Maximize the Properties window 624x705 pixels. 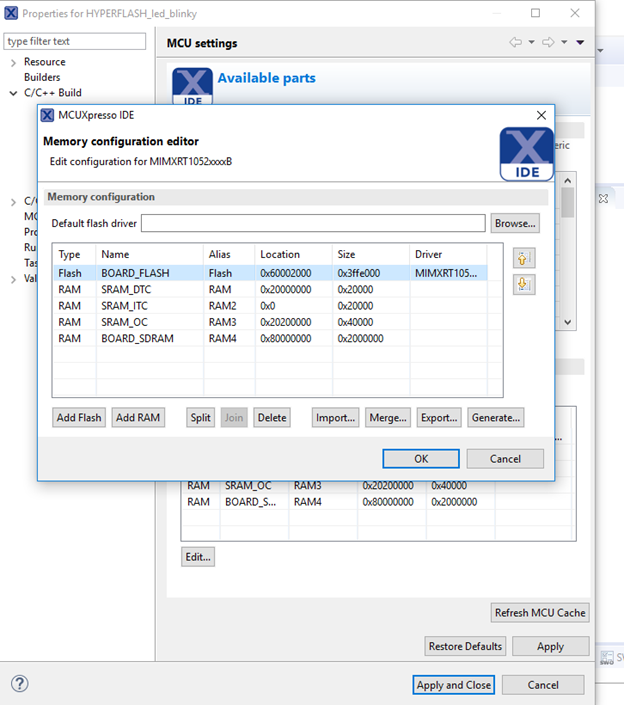pyautogui.click(x=535, y=13)
